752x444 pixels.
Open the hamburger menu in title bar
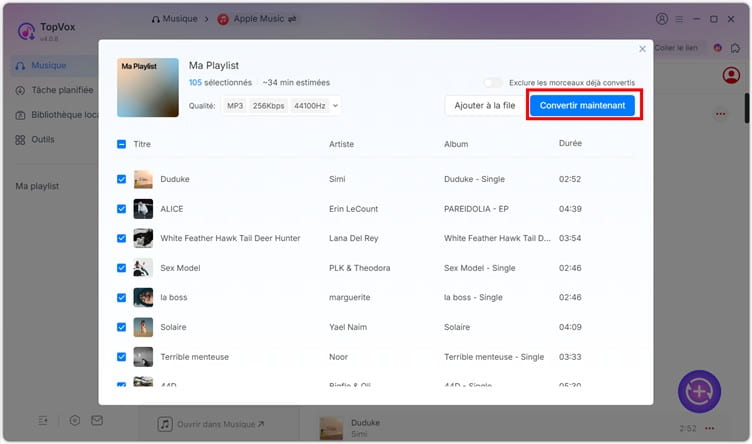(679, 19)
